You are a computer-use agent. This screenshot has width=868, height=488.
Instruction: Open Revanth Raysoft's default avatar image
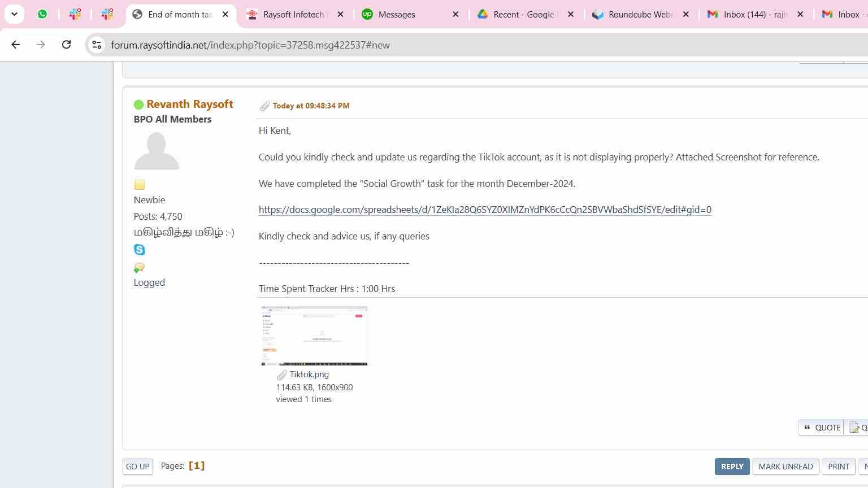157,151
